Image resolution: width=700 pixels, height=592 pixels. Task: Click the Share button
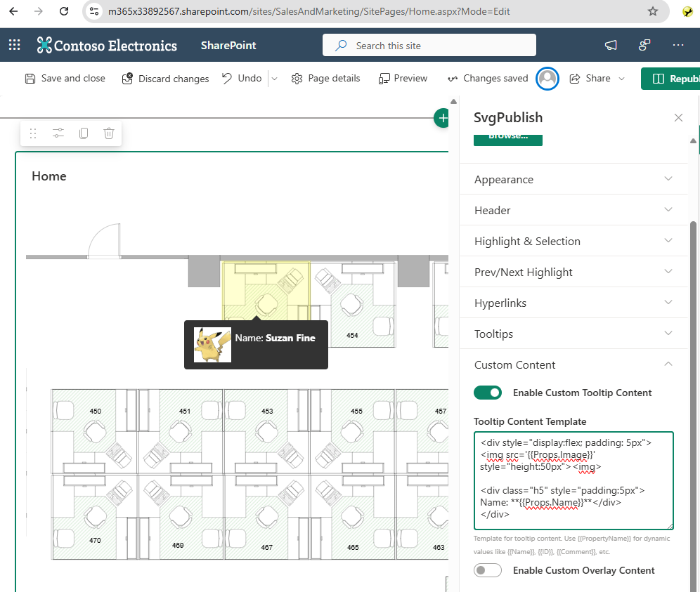590,79
